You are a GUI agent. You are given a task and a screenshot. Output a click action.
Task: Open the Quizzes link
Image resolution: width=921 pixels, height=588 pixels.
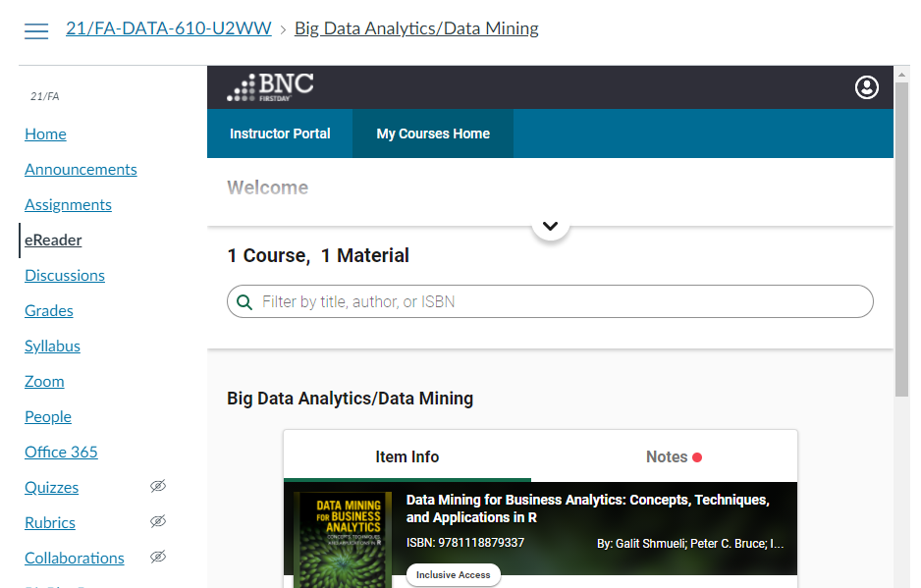coord(51,487)
